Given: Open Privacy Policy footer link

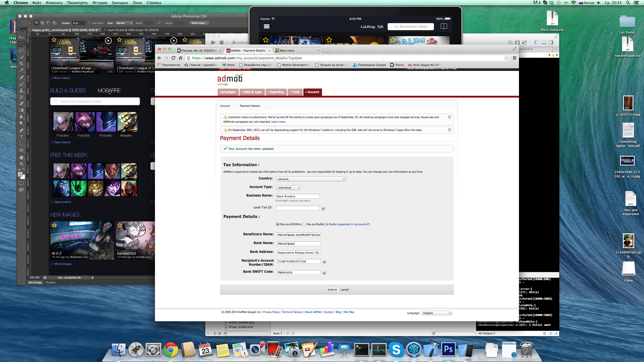Looking at the screenshot, I should pyautogui.click(x=271, y=312).
